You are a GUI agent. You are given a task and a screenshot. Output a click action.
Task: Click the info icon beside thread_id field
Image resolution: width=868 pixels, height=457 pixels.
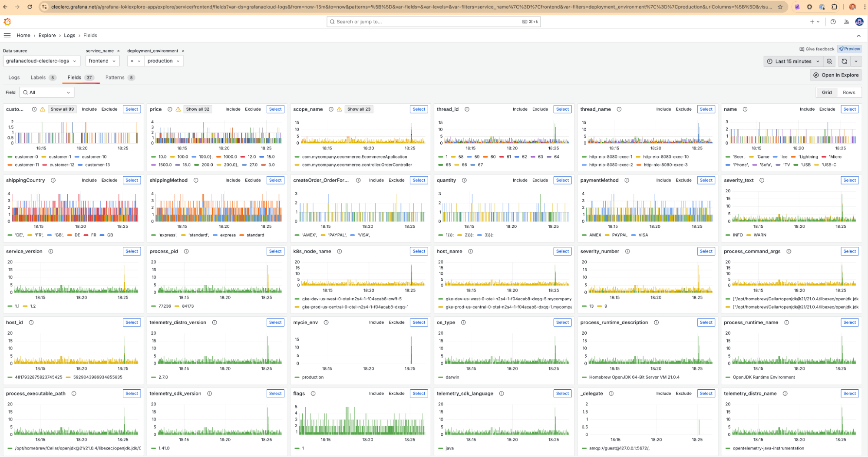point(466,109)
